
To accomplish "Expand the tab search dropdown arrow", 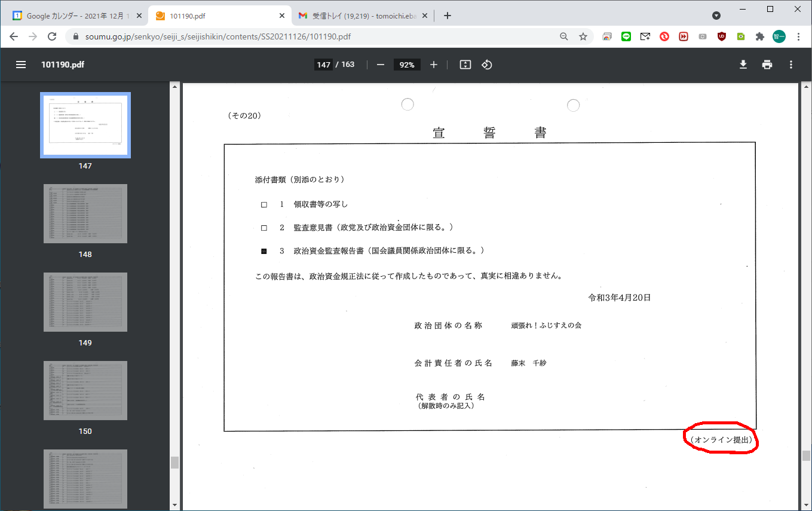I will tap(716, 16).
